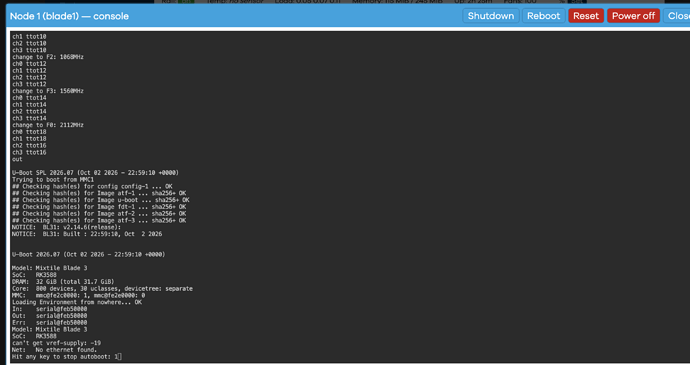Screen dimensions: 690x365
Task: Click the 'Image fdt-1' hash check line
Action: point(99,207)
